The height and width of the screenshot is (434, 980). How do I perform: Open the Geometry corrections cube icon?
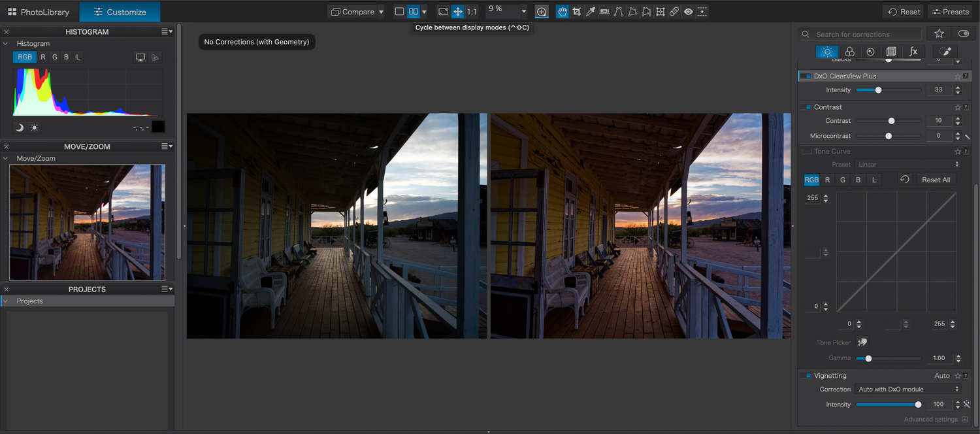891,52
